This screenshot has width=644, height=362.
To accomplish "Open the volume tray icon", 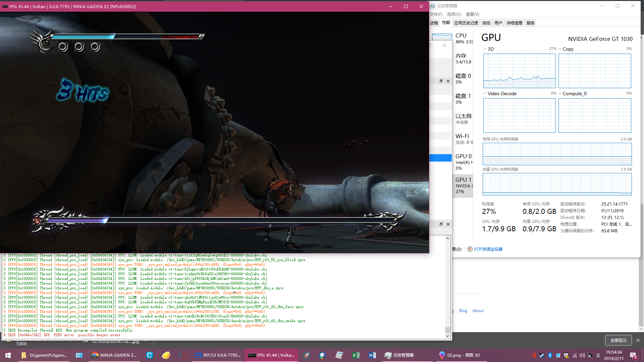I will [x=582, y=355].
